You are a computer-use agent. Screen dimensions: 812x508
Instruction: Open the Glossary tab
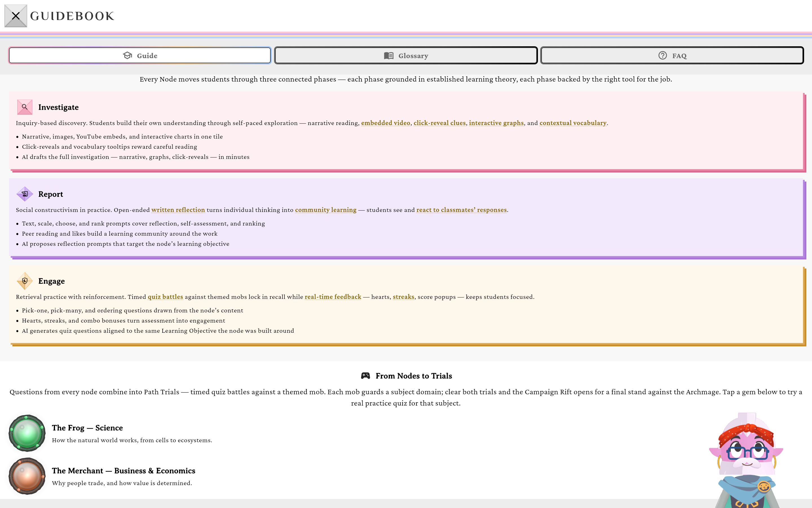pyautogui.click(x=406, y=55)
